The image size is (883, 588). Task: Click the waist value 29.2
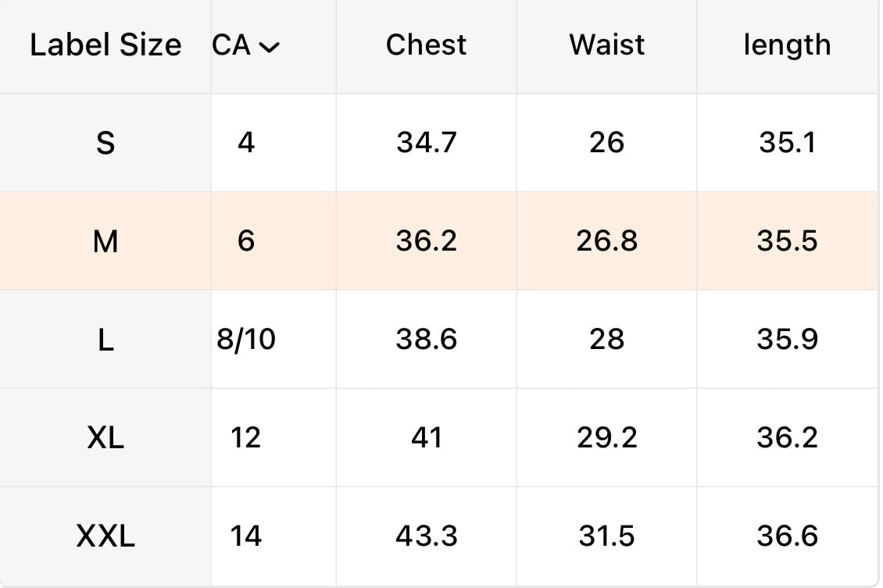coord(607,438)
